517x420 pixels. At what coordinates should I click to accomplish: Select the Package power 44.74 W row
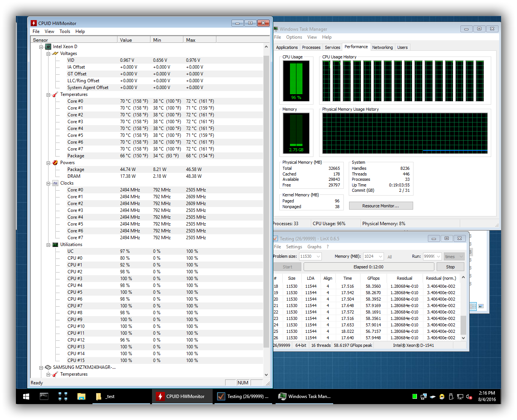tap(147, 169)
